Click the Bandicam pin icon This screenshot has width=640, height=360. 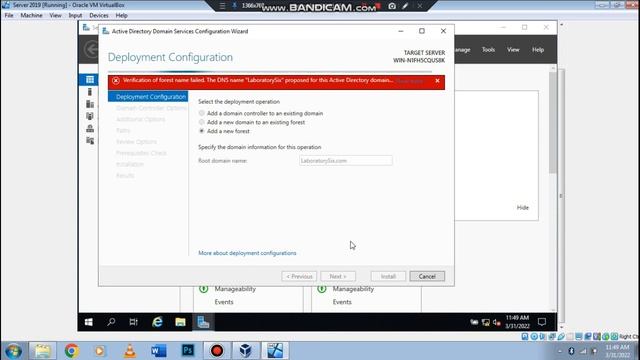[234, 6]
